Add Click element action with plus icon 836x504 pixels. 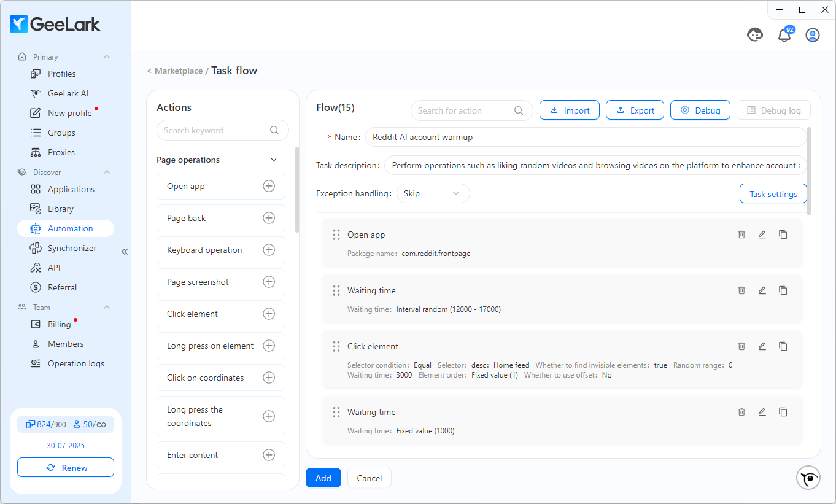269,314
